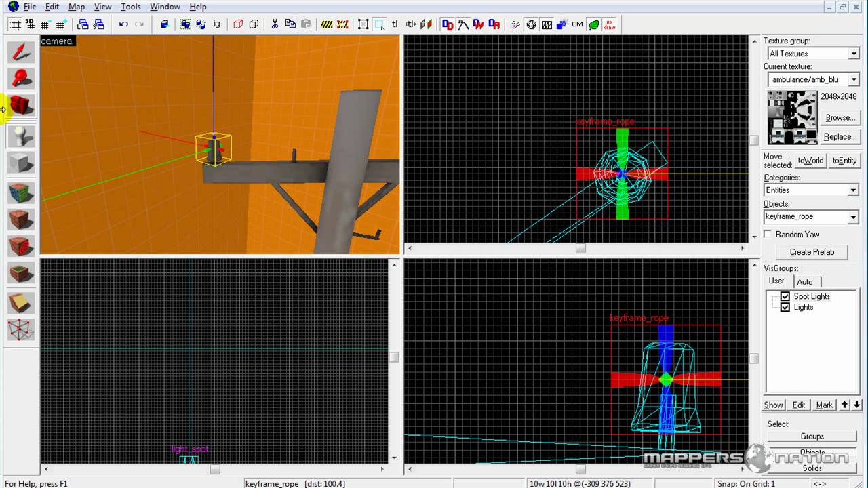This screenshot has width=868, height=488.
Task: Open the View menu
Action: click(x=103, y=7)
